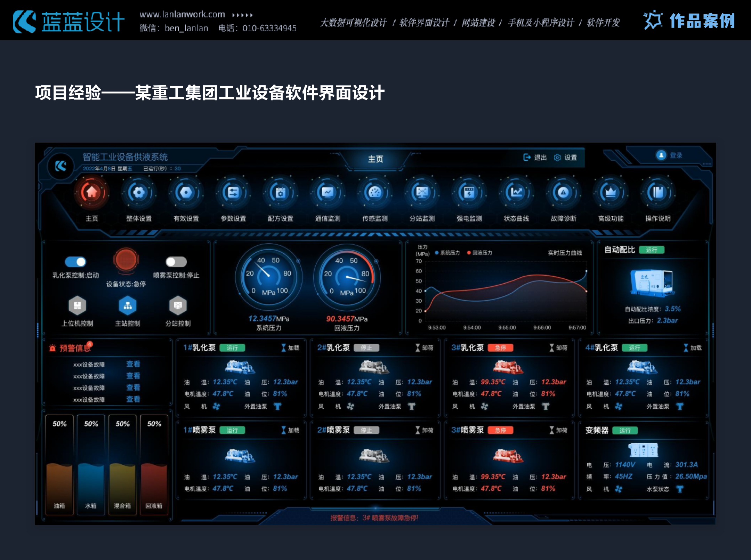The image size is (751, 560).
Task: Select the 主页 top tab
Action: (x=375, y=159)
